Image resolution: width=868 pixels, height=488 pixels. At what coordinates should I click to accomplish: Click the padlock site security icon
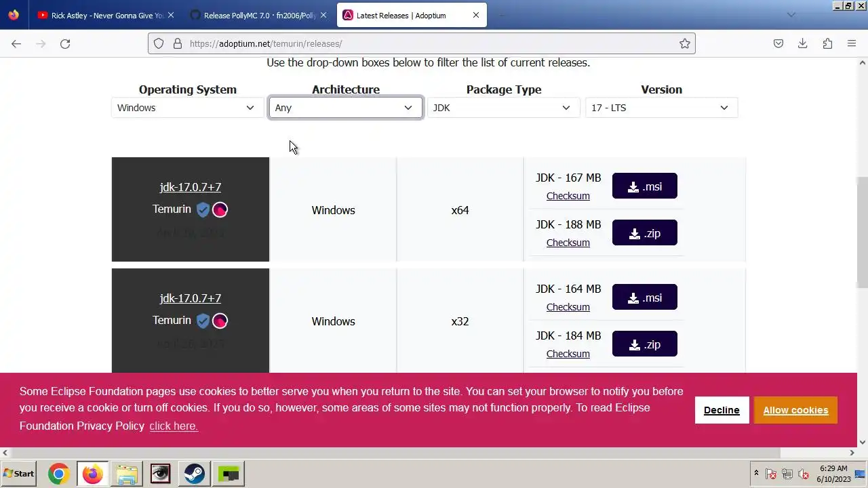pos(178,43)
